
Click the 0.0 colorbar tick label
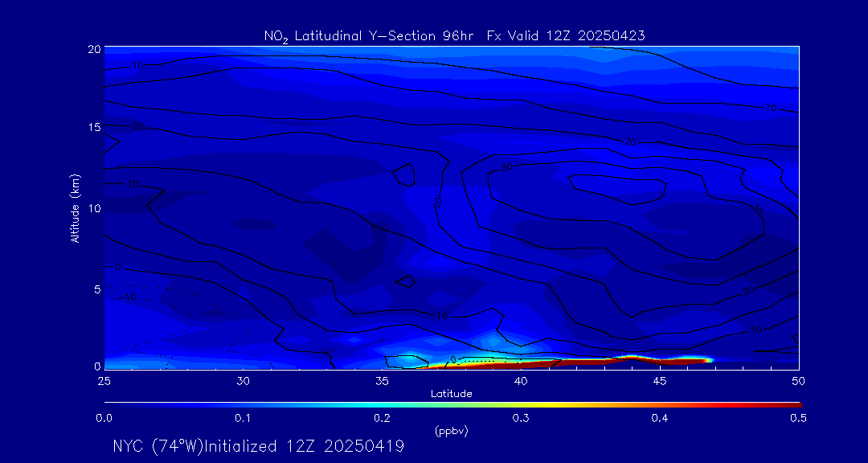click(x=104, y=418)
